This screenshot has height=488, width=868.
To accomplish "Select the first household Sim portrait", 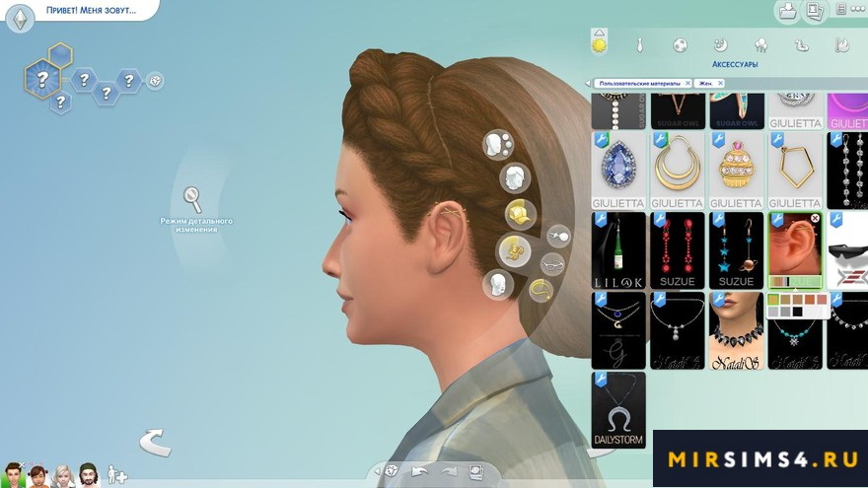I will [12, 476].
